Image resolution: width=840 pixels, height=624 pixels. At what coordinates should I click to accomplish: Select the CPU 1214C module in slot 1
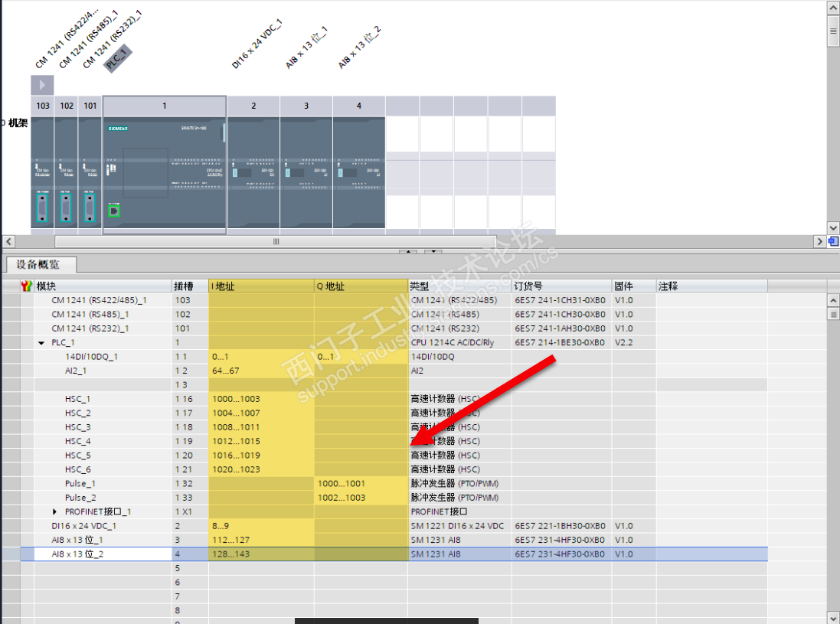165,172
